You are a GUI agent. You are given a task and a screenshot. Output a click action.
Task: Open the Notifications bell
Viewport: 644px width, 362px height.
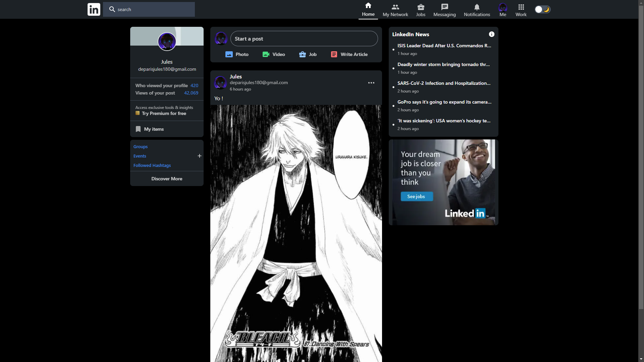coord(477,7)
